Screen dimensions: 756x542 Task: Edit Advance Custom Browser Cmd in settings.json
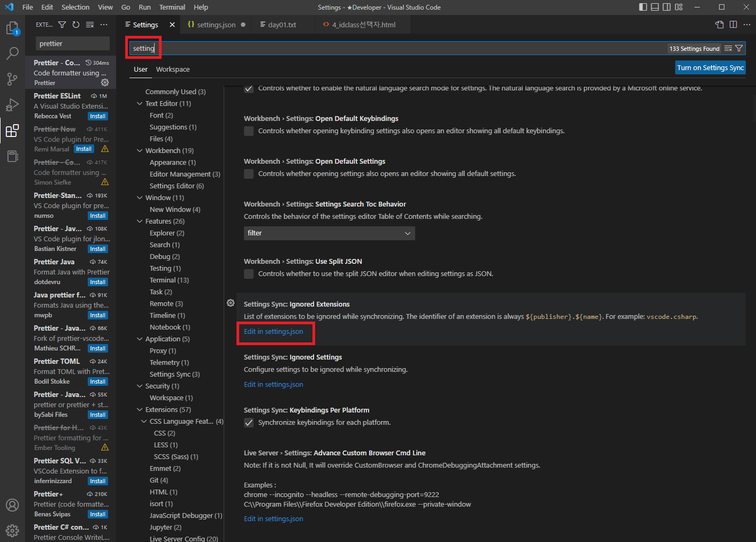[273, 518]
